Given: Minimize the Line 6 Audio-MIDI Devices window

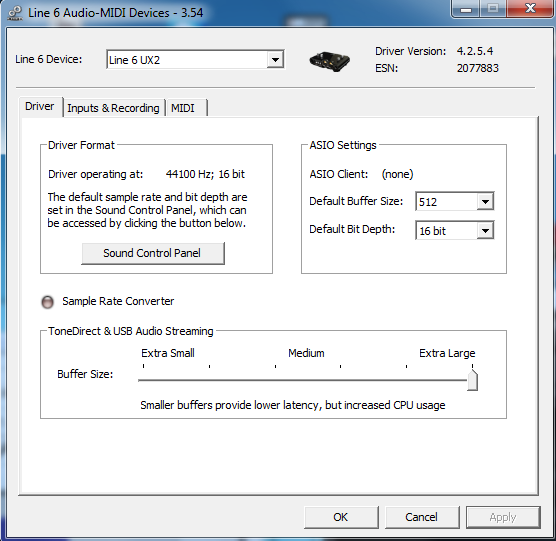Looking at the screenshot, I should click(466, 9).
